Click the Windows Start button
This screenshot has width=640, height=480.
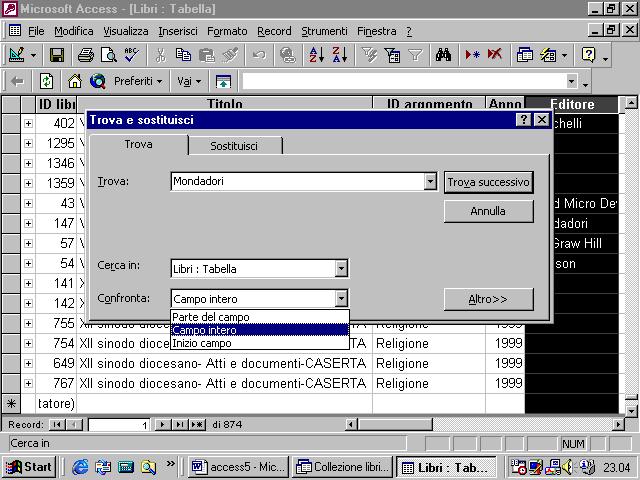(29, 467)
